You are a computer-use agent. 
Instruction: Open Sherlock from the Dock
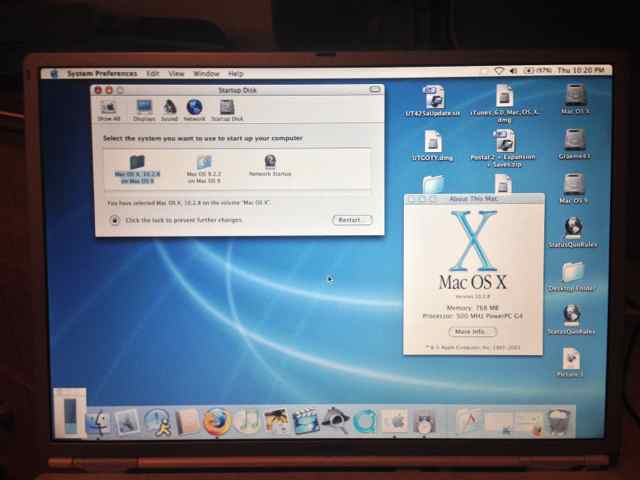click(x=335, y=421)
